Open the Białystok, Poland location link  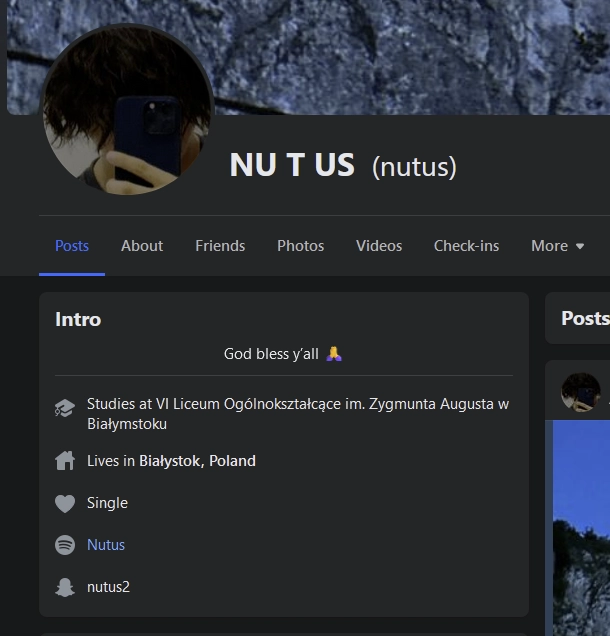click(x=198, y=461)
